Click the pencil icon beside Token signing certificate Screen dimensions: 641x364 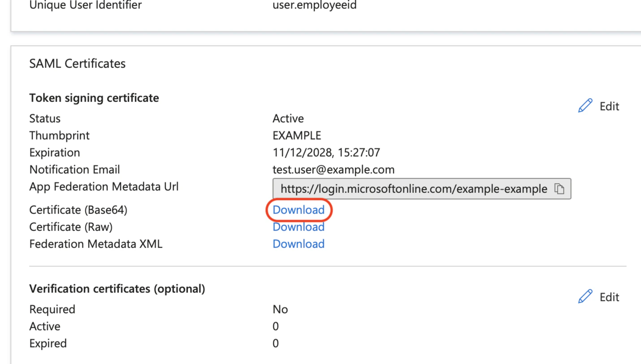585,106
